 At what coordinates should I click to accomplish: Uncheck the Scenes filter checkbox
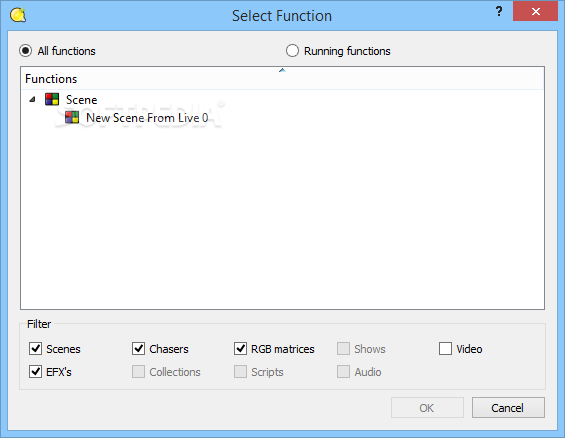tap(35, 349)
